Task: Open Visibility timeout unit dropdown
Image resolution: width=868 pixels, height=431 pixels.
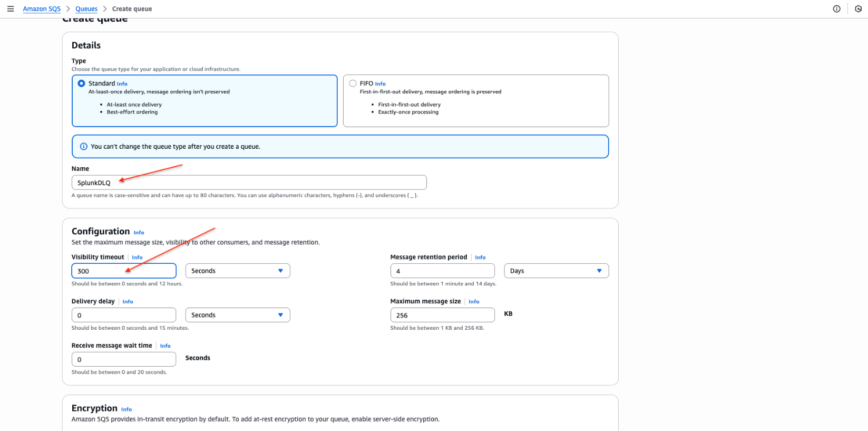Action: tap(237, 271)
